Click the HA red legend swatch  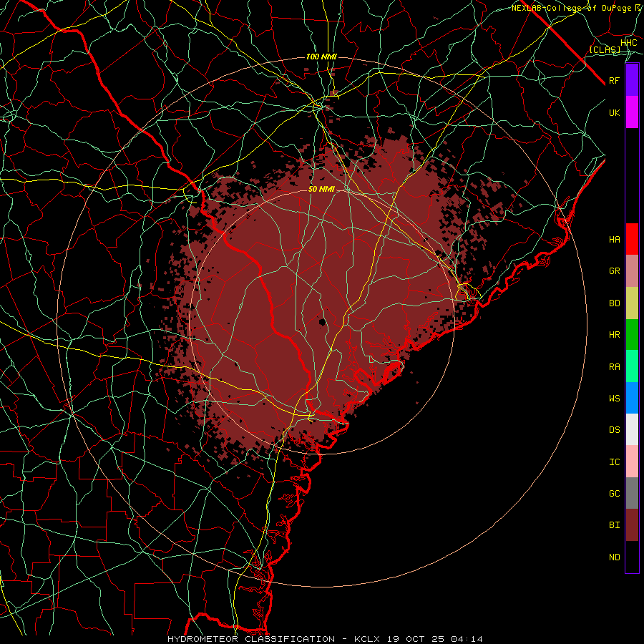pyautogui.click(x=632, y=239)
